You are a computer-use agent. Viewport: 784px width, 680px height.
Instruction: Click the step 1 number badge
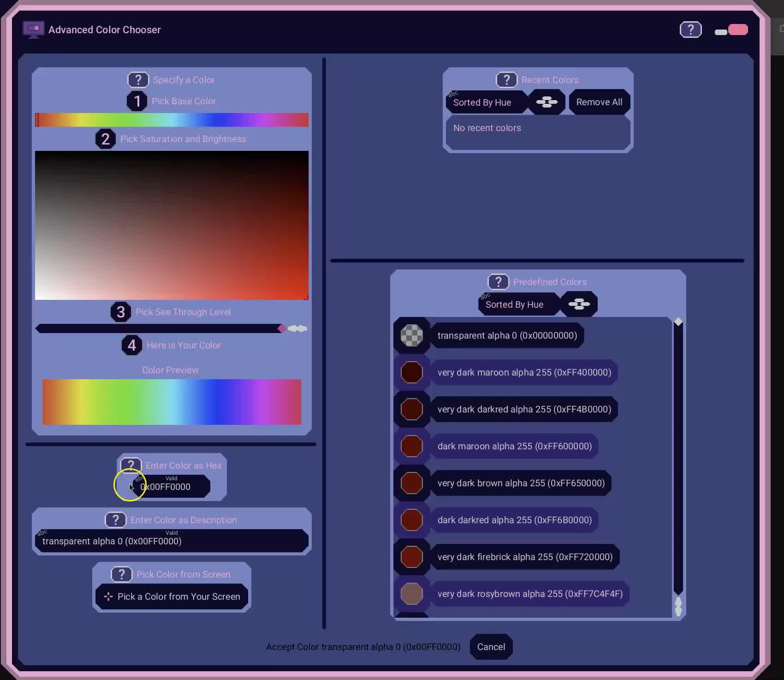pos(137,101)
